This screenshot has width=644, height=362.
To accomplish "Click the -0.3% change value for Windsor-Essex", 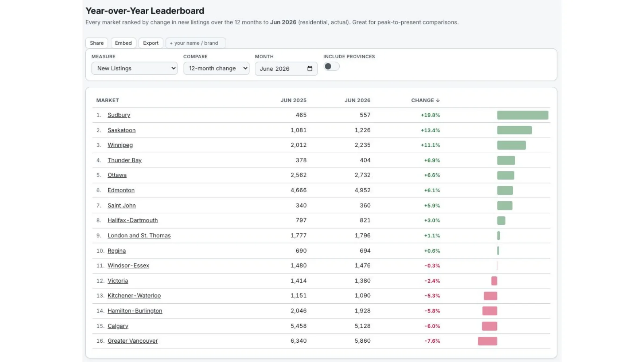I will [432, 266].
